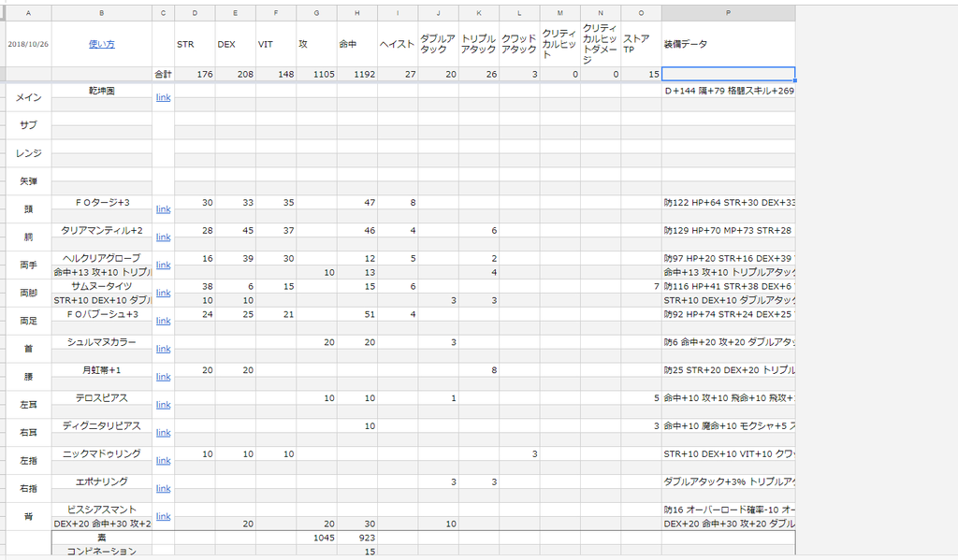Click the サムヌータイツ cell
The height and width of the screenshot is (560, 958).
tap(101, 286)
